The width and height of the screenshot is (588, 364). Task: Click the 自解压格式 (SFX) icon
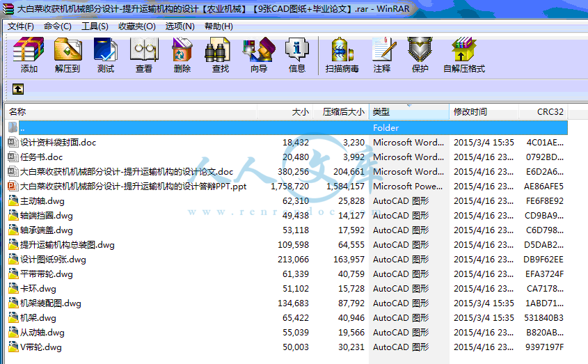click(464, 49)
